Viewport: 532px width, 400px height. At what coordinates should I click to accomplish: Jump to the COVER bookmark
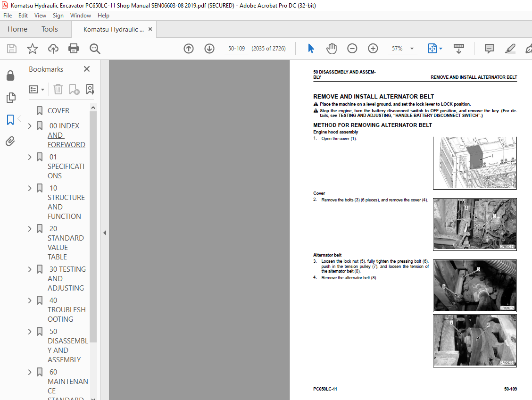coord(58,110)
